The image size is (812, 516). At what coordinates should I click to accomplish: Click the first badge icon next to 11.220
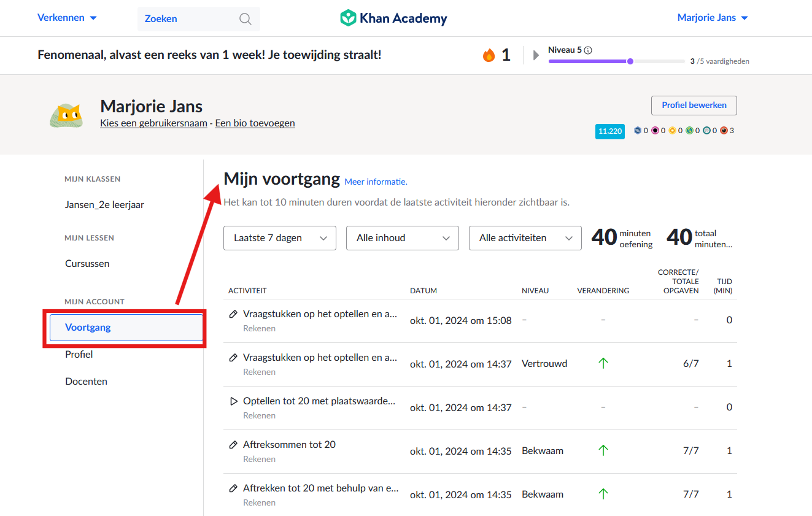pyautogui.click(x=638, y=131)
